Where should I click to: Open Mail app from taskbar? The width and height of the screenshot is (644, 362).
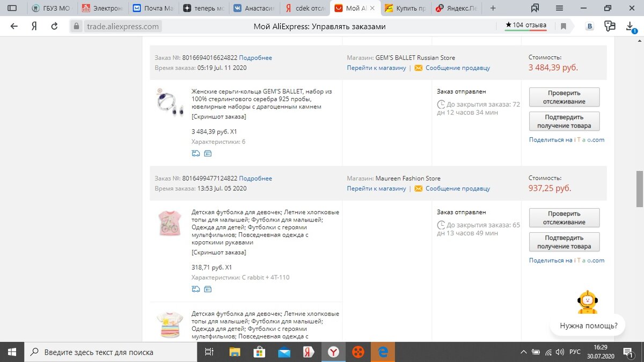[x=284, y=352]
